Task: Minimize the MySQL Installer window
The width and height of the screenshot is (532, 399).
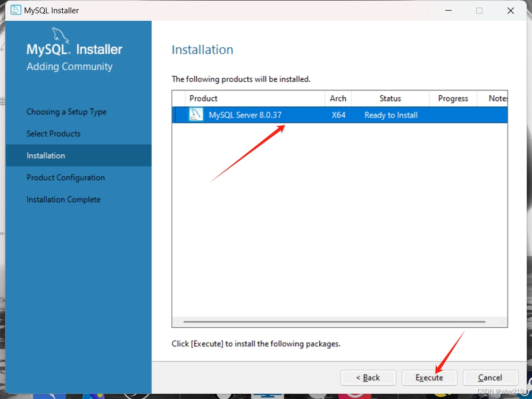Action: click(x=448, y=11)
